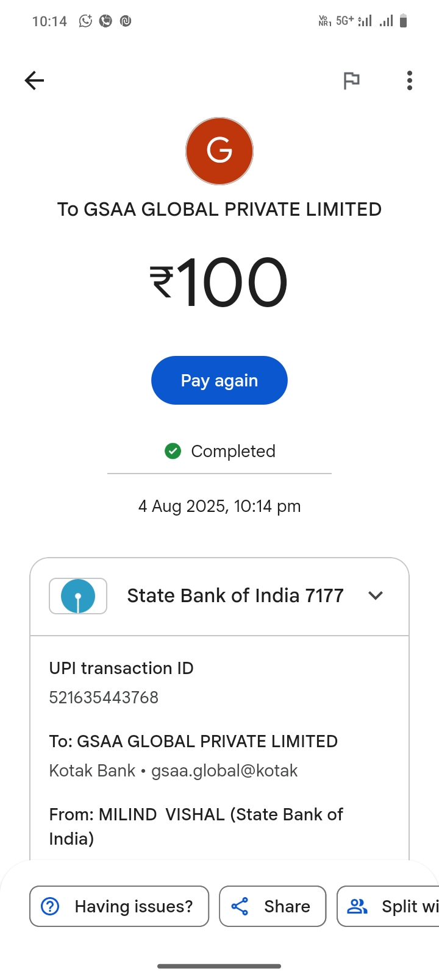Tap the Split with people icon
The width and height of the screenshot is (439, 980).
tap(357, 906)
